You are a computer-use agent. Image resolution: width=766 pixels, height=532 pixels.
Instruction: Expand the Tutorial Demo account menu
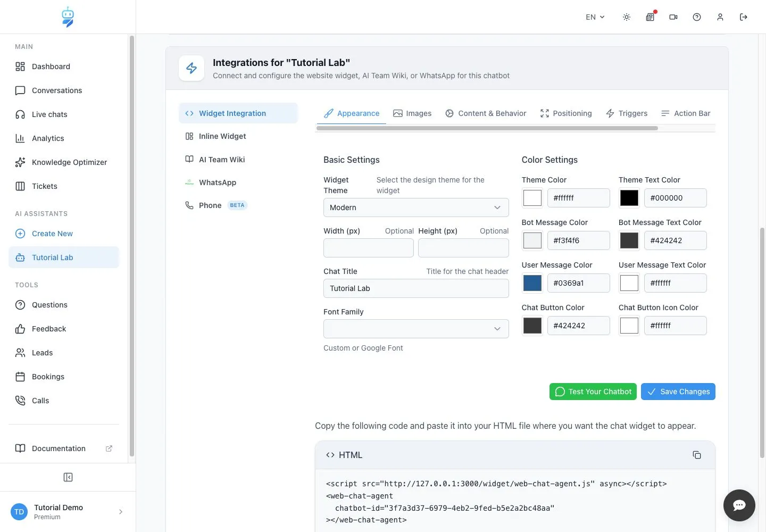tap(68, 512)
